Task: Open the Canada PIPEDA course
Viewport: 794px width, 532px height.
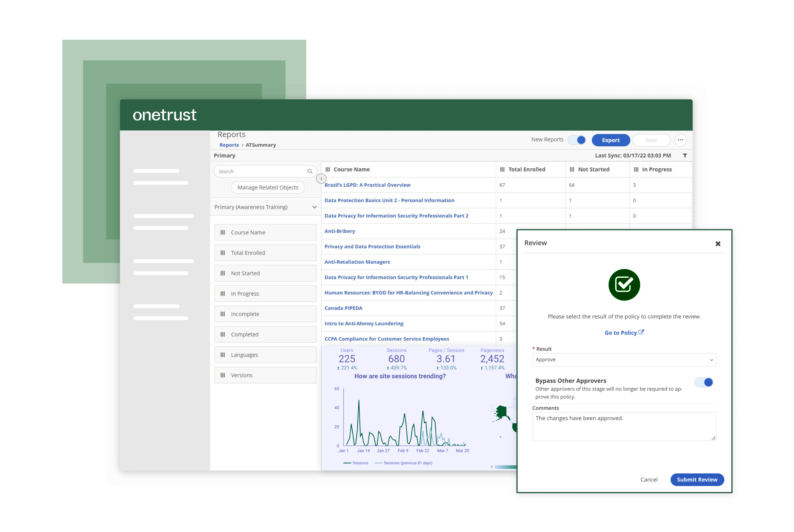Action: click(x=343, y=308)
